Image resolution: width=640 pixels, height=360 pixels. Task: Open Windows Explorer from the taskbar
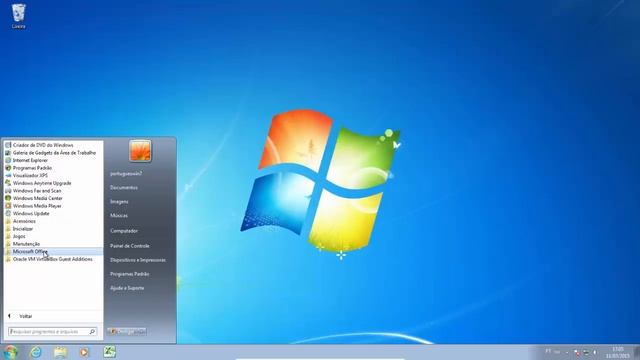click(60, 352)
